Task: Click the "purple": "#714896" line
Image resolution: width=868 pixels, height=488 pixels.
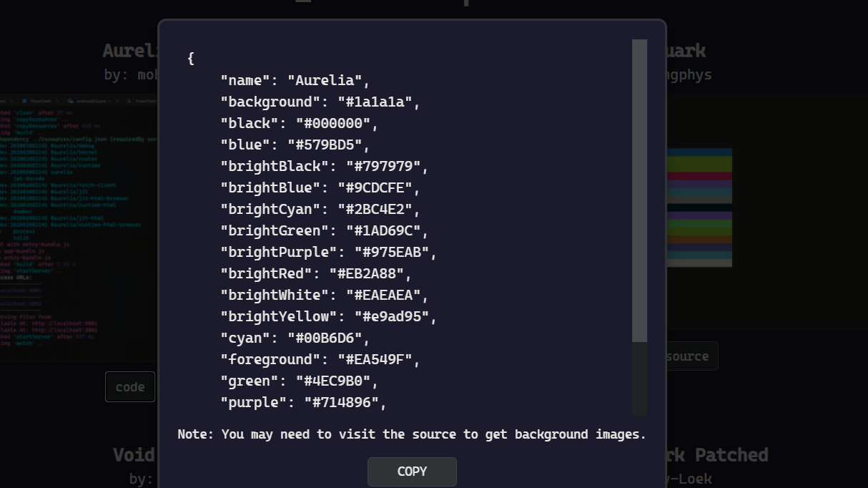Action: point(303,402)
